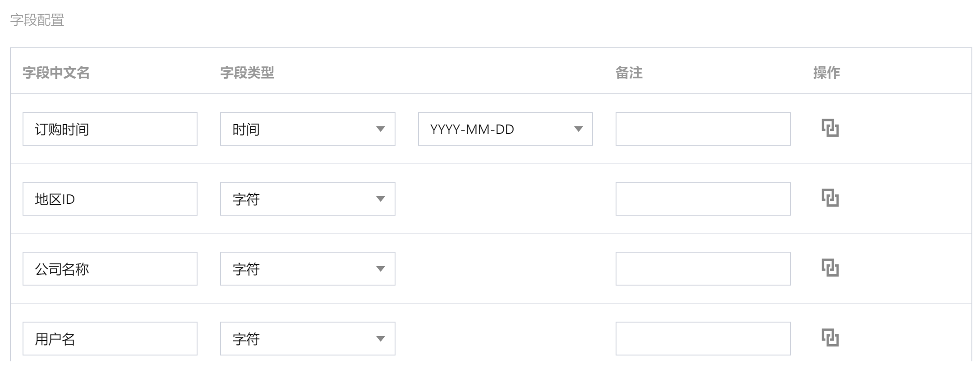The height and width of the screenshot is (383, 980).
Task: Open the field type dropdown for 用户名
Action: [x=307, y=339]
